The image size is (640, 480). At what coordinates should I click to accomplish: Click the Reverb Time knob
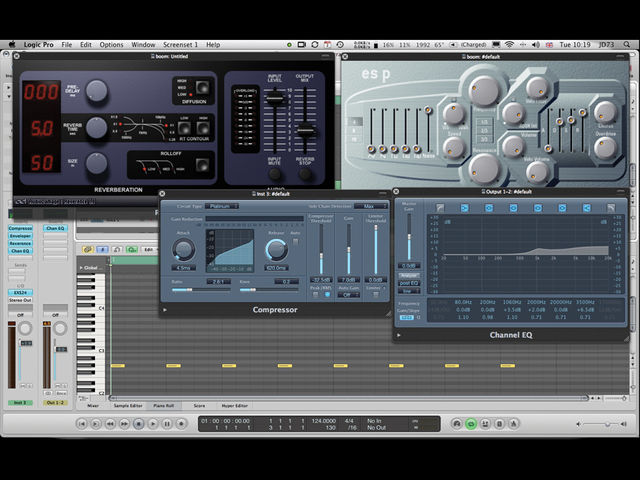97,127
